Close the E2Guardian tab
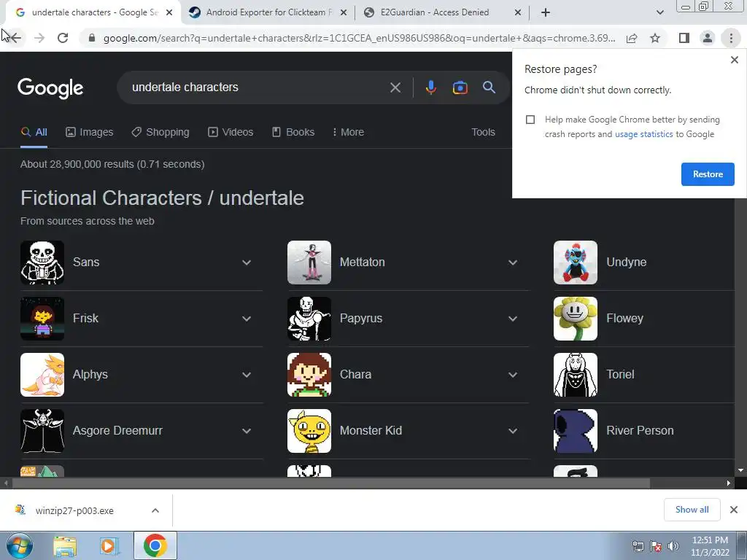Image resolution: width=747 pixels, height=560 pixels. pos(518,12)
